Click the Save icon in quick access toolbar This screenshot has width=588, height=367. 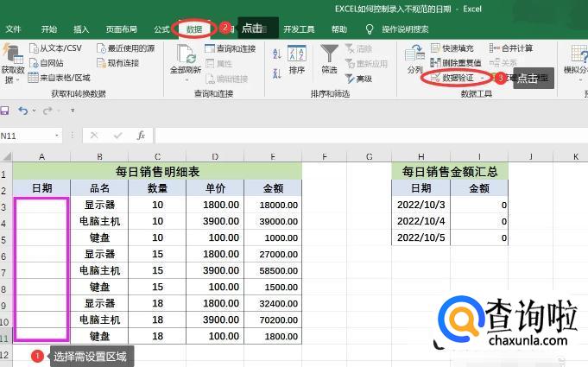4,111
